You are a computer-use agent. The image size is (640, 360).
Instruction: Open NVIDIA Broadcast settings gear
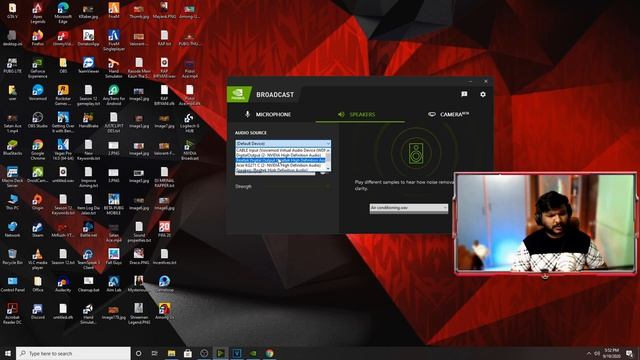pos(483,94)
